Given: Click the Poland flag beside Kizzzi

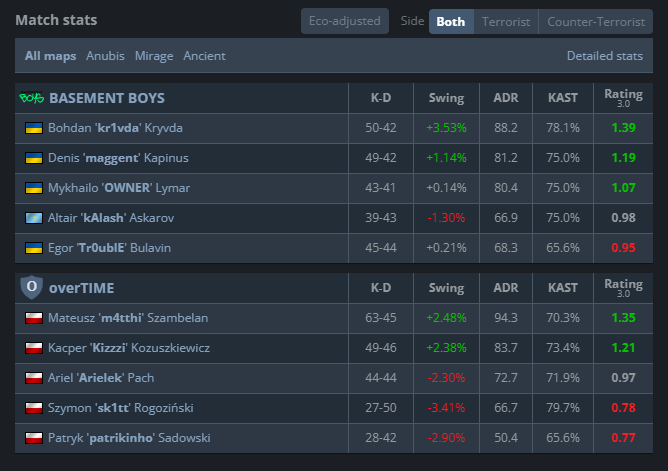Looking at the screenshot, I should pos(34,348).
